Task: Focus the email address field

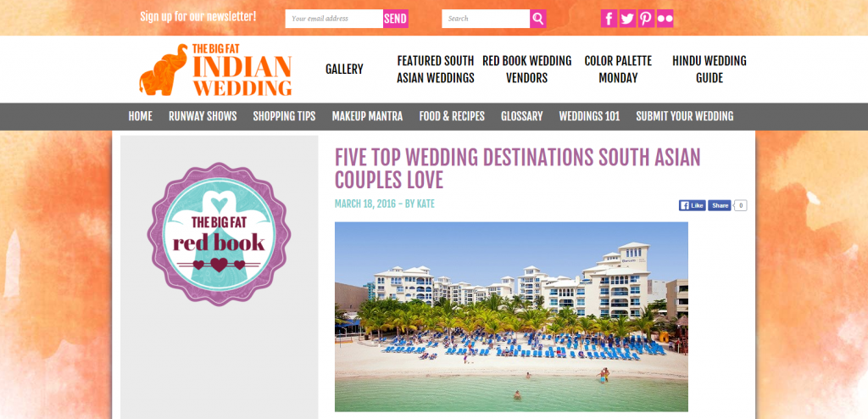Action: coord(334,19)
